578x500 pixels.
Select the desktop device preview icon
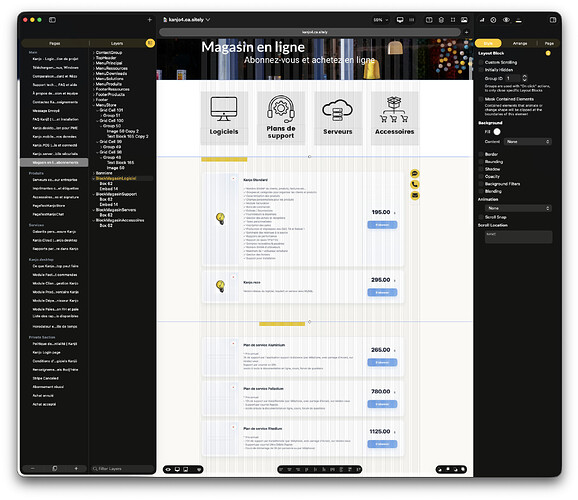(400, 20)
